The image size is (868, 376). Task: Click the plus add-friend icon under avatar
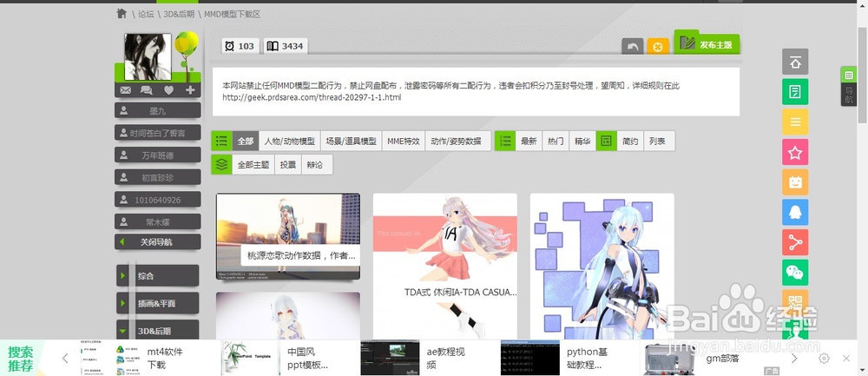[x=190, y=89]
